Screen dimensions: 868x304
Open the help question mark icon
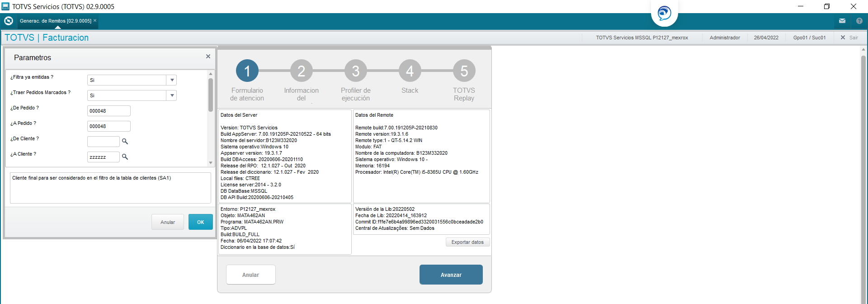point(859,21)
